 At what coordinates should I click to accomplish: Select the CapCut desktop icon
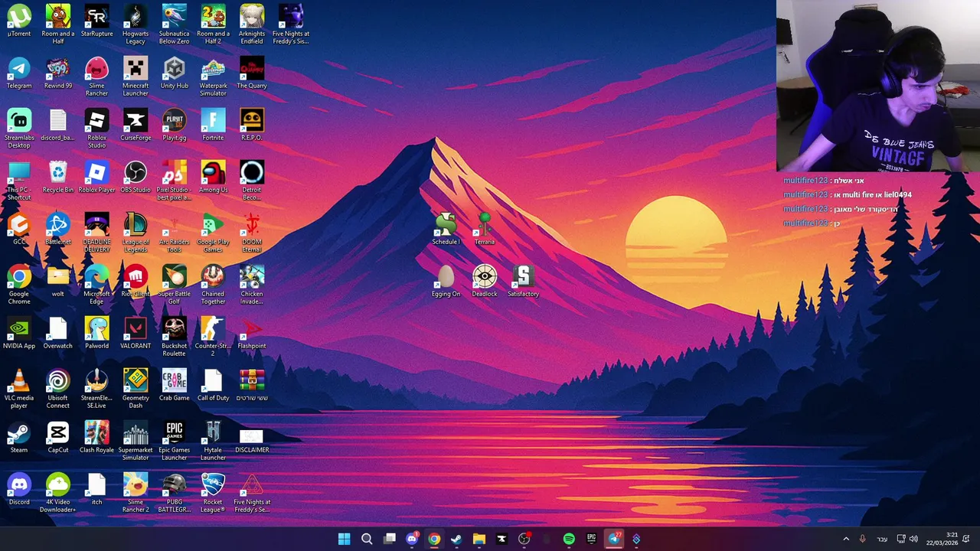point(58,438)
